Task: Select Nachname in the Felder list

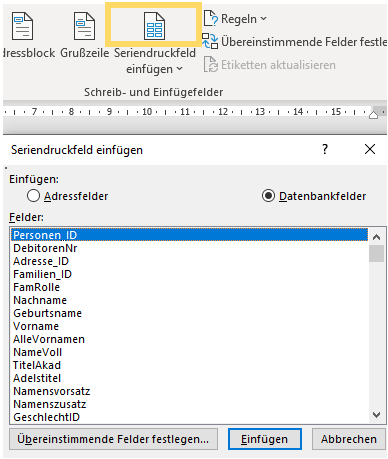Action: (190, 300)
